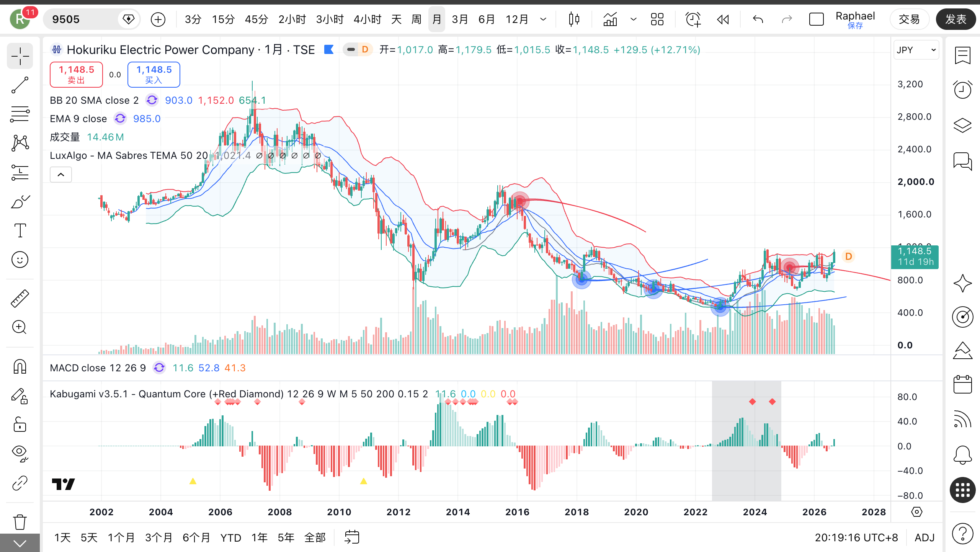This screenshot has width=980, height=552.
Task: Open the forecasting and measurement tools
Action: (20, 172)
